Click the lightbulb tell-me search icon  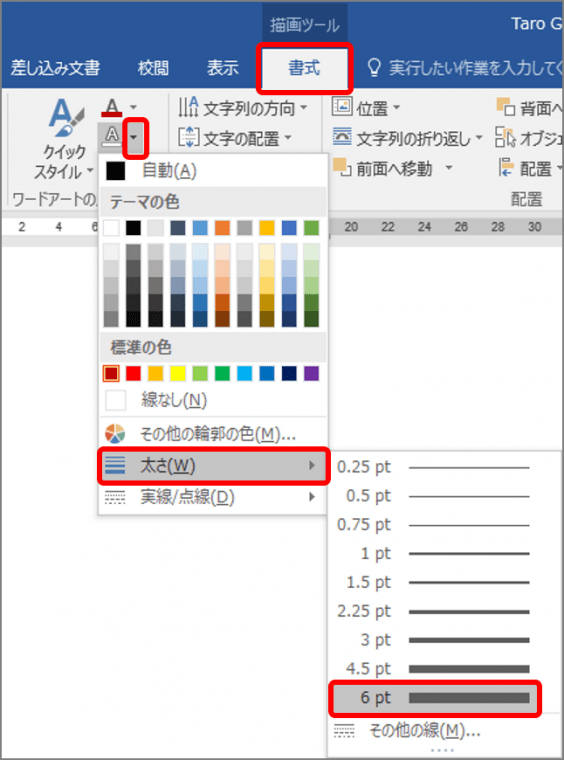(x=374, y=67)
